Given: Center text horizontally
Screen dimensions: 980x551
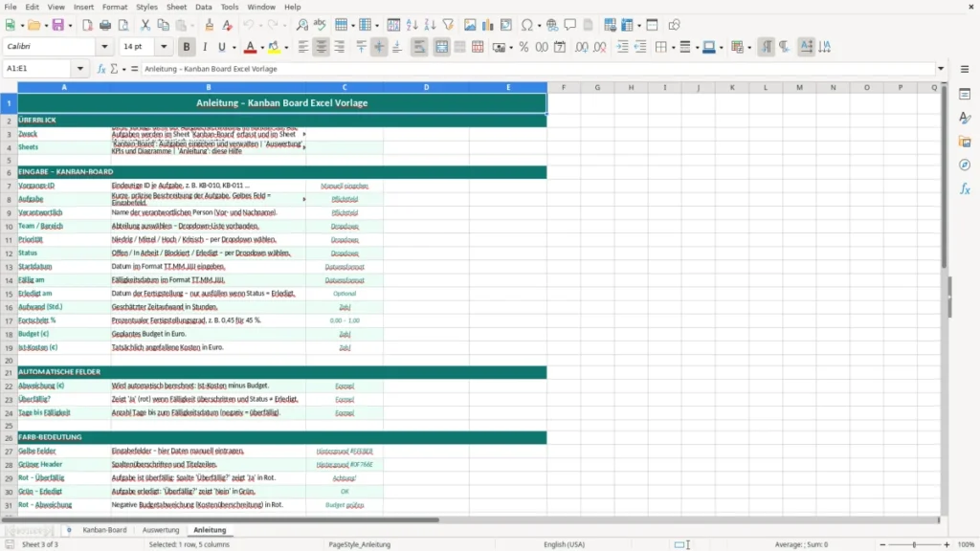Looking at the screenshot, I should click(x=322, y=47).
